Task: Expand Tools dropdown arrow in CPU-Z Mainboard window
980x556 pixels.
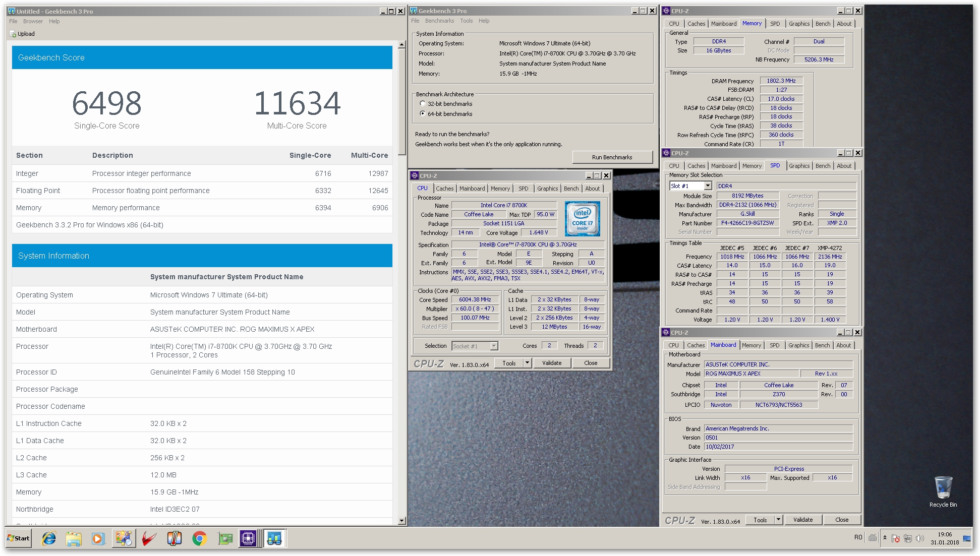Action: point(778,520)
